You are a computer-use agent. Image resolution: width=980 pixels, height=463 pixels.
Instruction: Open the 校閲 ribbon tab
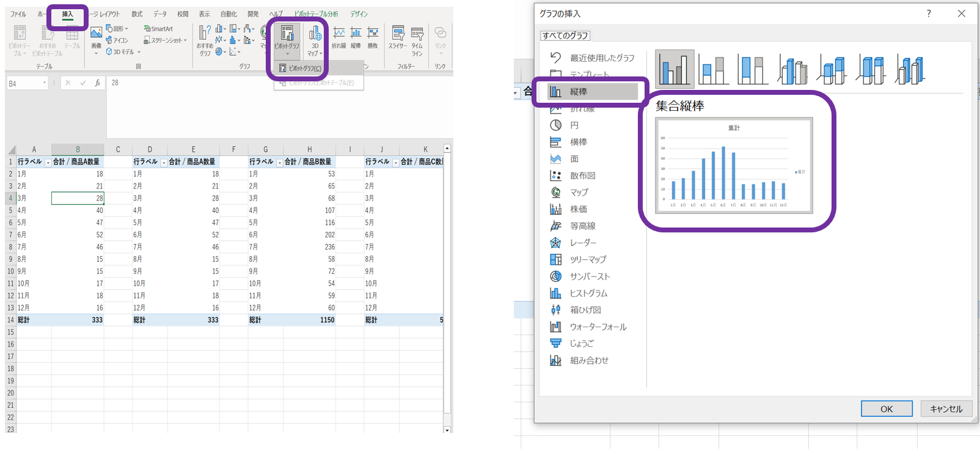pyautogui.click(x=183, y=14)
